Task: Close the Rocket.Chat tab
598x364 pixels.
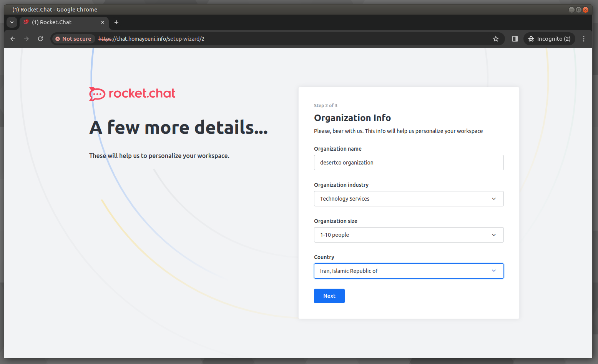Action: (x=103, y=22)
